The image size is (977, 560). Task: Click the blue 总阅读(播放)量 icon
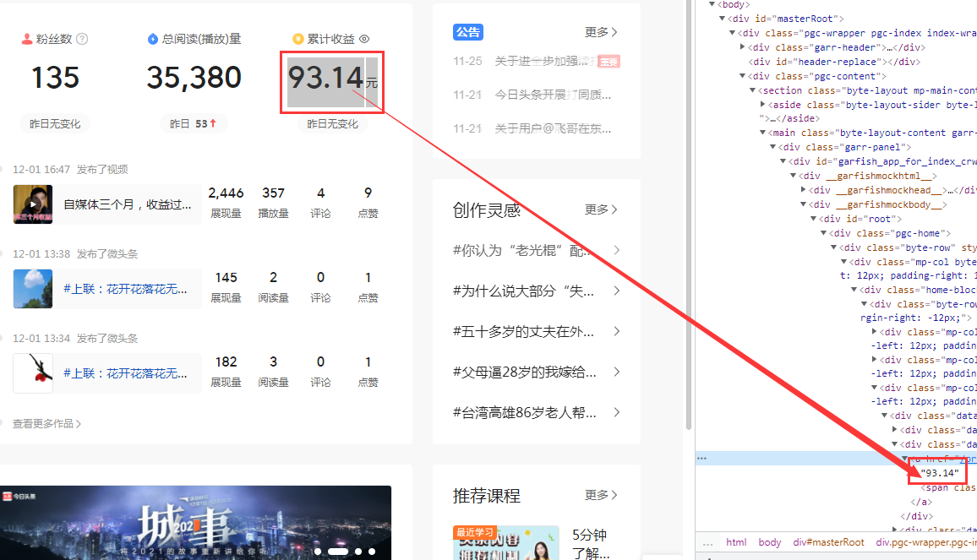click(x=153, y=39)
